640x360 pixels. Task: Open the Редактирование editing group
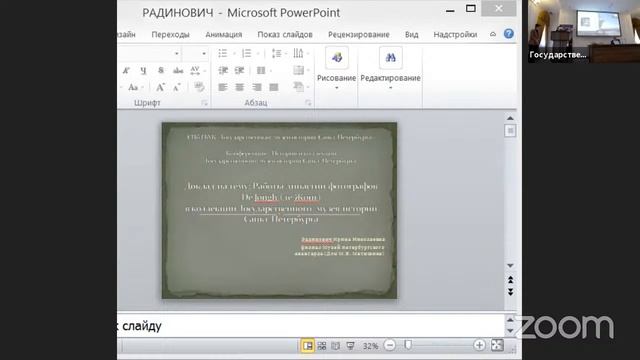pos(390,68)
